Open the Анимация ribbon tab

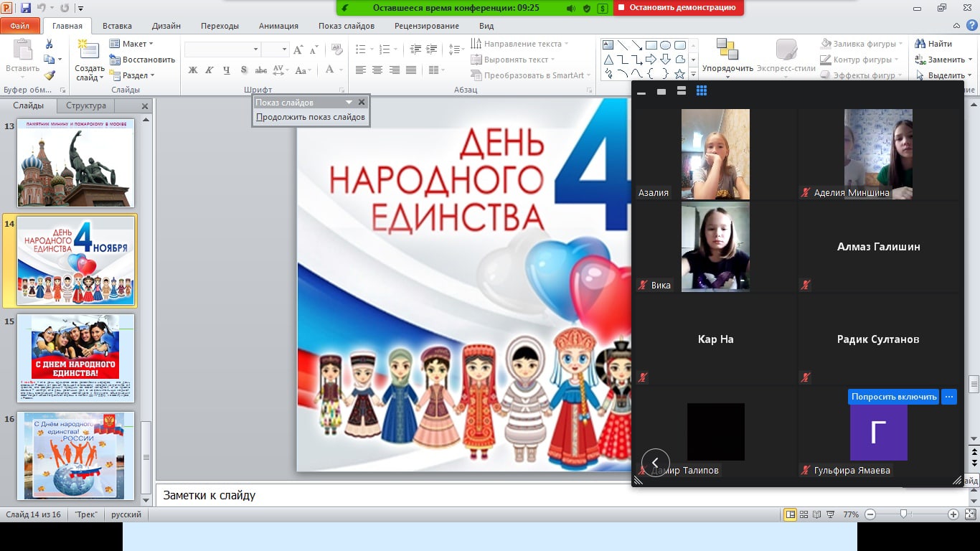[278, 26]
